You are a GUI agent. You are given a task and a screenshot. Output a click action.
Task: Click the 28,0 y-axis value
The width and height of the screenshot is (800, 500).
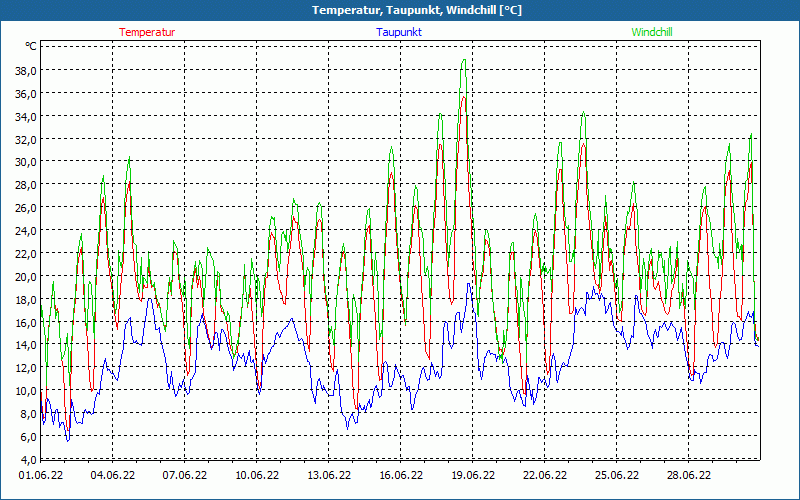click(x=26, y=185)
